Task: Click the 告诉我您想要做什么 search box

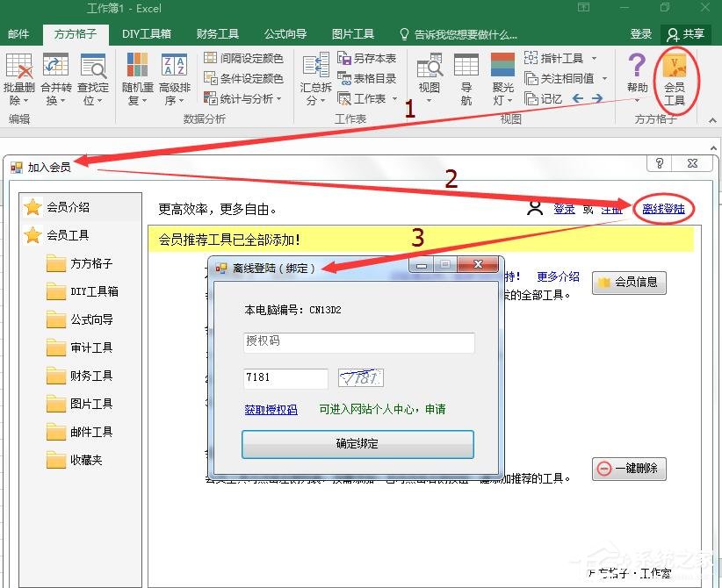Action: click(458, 34)
